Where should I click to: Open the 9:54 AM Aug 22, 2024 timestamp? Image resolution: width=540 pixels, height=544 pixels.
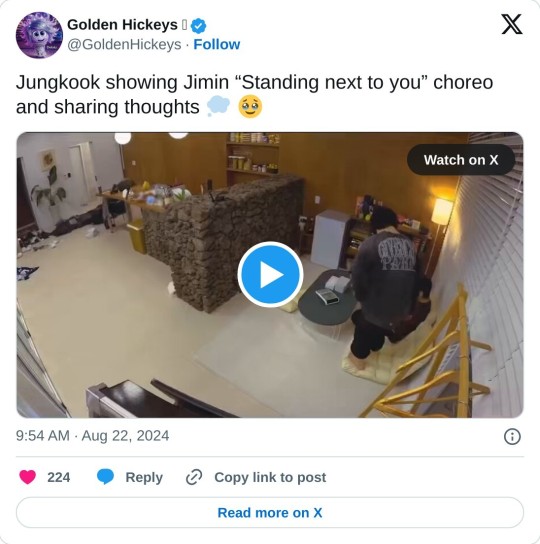pos(92,436)
